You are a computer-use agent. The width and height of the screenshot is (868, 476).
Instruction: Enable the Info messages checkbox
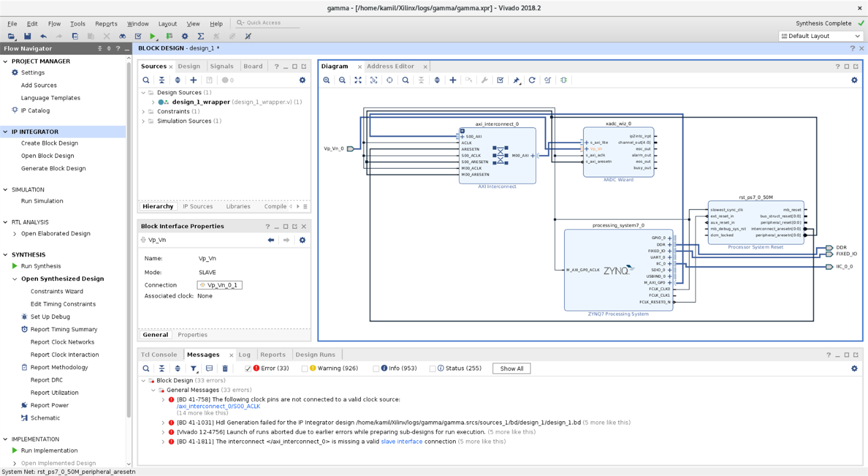tap(376, 369)
